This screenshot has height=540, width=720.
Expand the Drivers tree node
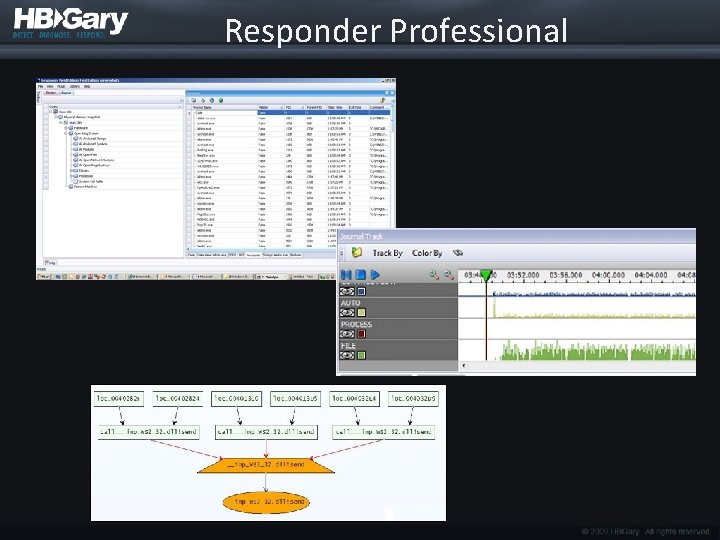click(71, 170)
